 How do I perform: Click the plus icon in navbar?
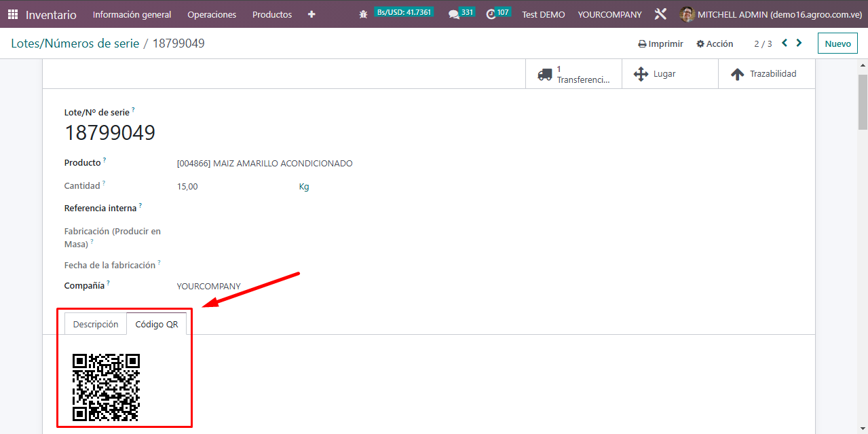coord(312,14)
